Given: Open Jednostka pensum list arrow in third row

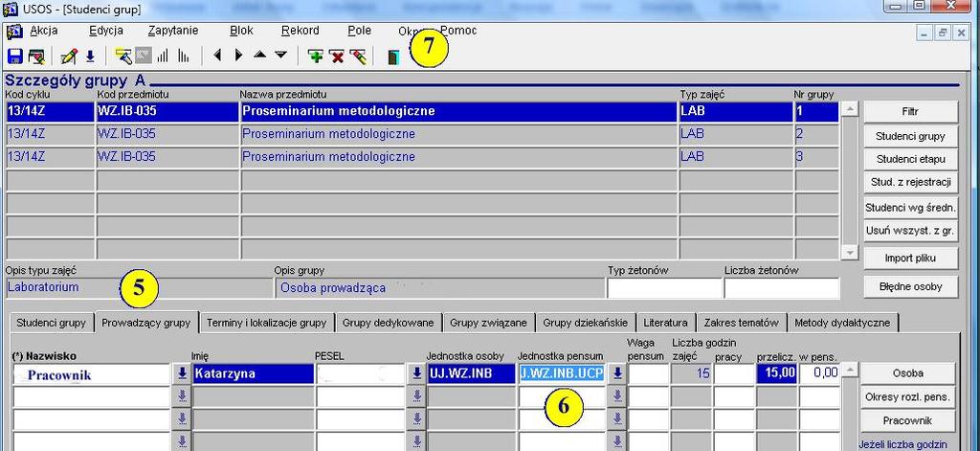Looking at the screenshot, I should 617,418.
